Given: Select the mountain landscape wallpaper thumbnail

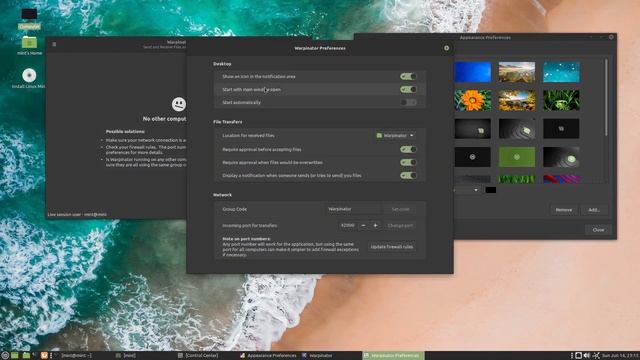Looking at the screenshot, I should (517, 72).
